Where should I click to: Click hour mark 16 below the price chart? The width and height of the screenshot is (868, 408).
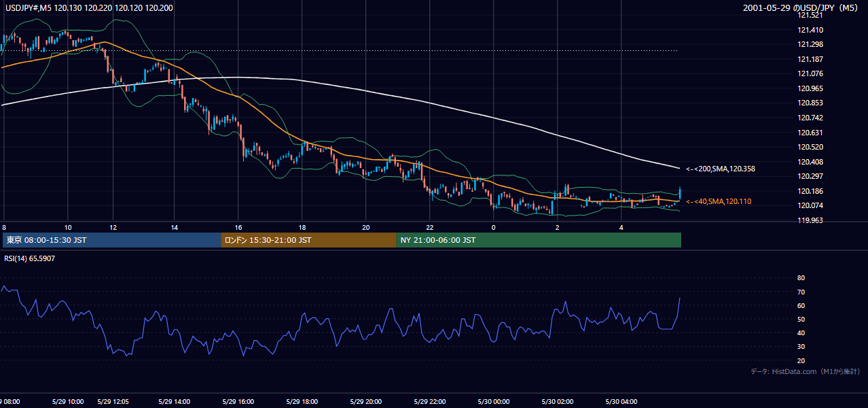[238, 227]
